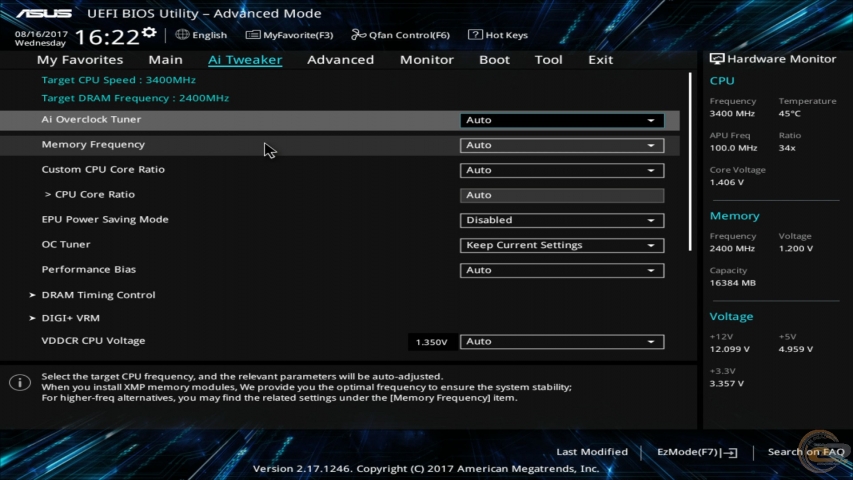Open the Memory Frequency dropdown
The height and width of the screenshot is (480, 853).
coord(562,145)
